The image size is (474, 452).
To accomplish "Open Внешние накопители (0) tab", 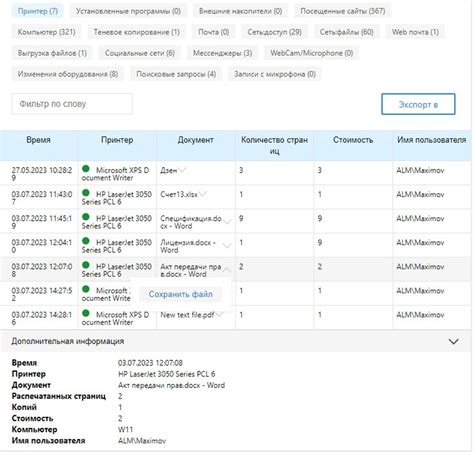I will click(240, 11).
